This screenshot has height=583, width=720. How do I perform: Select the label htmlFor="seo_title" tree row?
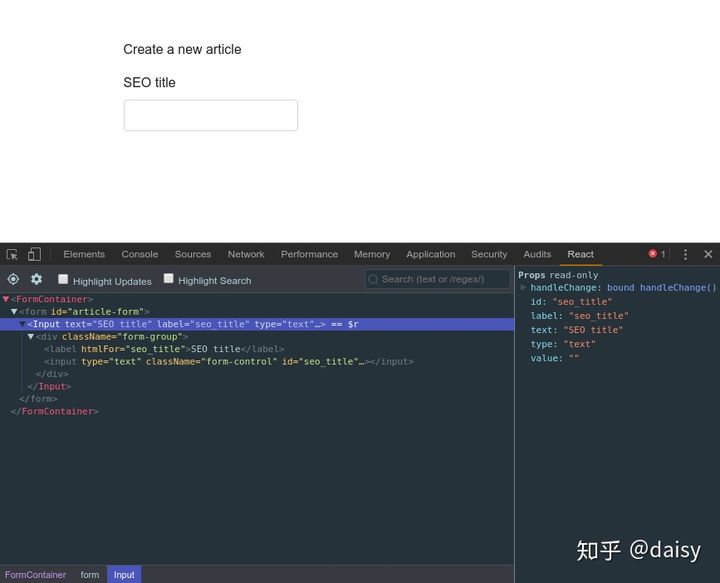pyautogui.click(x=164, y=349)
